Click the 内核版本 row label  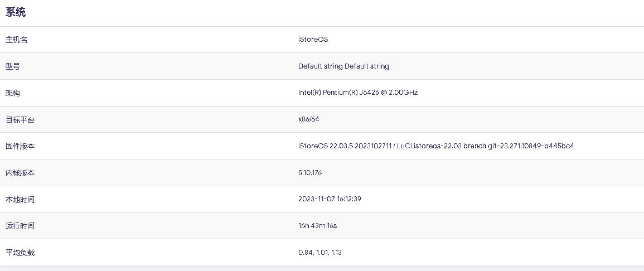tap(20, 173)
